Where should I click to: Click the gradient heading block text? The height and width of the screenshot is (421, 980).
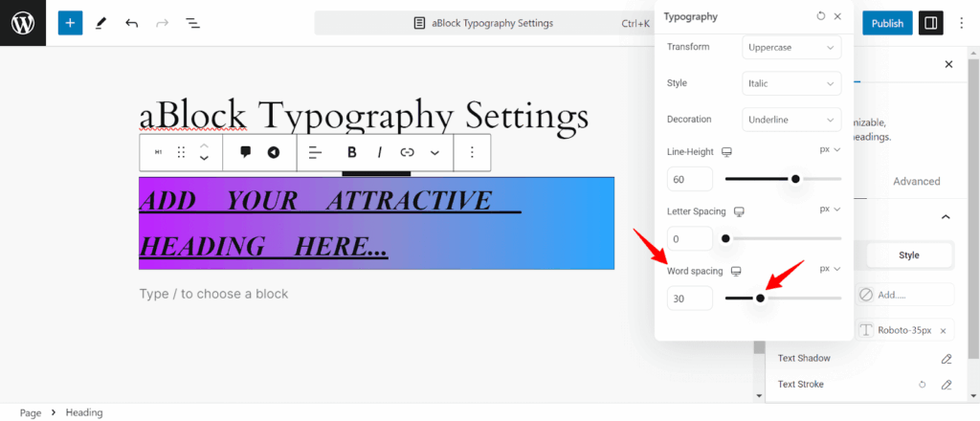coord(376,223)
